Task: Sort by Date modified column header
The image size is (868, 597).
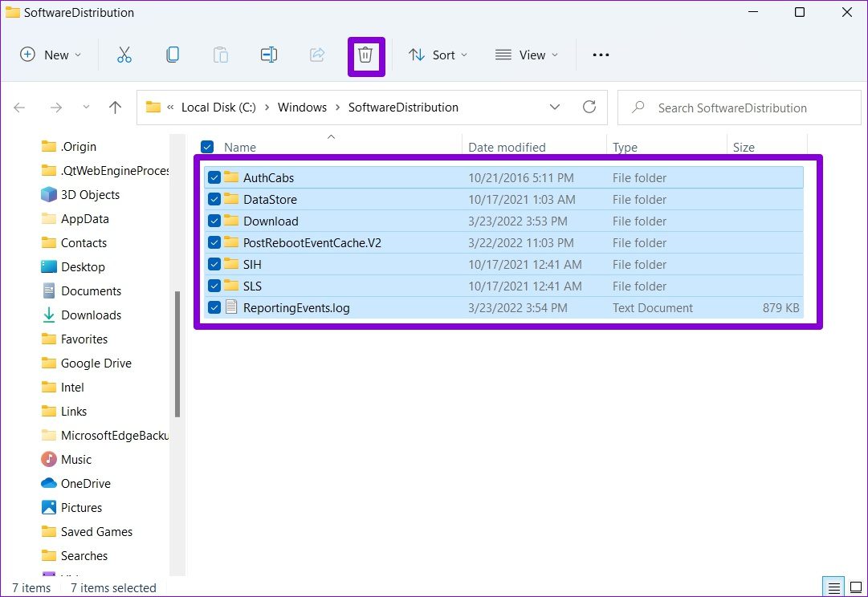Action: pyautogui.click(x=507, y=148)
